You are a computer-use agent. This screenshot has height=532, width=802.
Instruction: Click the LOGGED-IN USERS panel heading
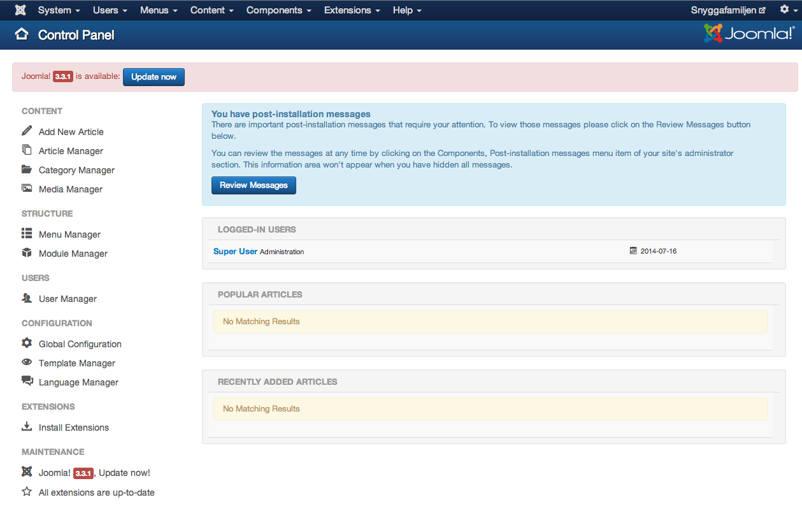tap(257, 229)
